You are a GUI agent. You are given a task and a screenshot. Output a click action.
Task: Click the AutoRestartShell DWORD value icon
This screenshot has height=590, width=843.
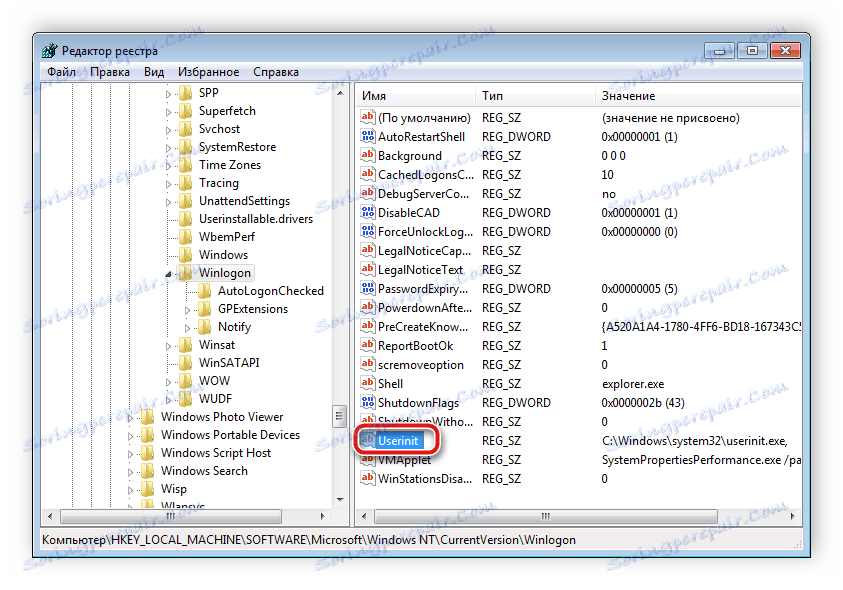pyautogui.click(x=368, y=136)
